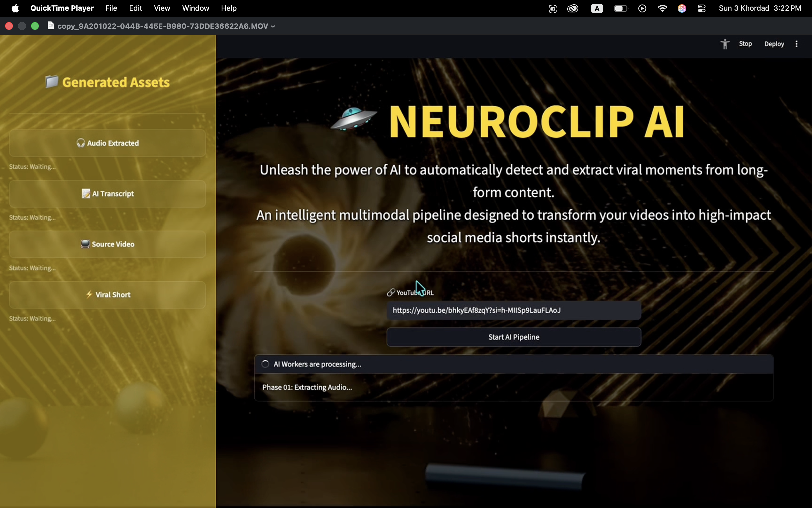Click the Phase 01: Extracting Audio text
The height and width of the screenshot is (508, 812).
tap(307, 387)
